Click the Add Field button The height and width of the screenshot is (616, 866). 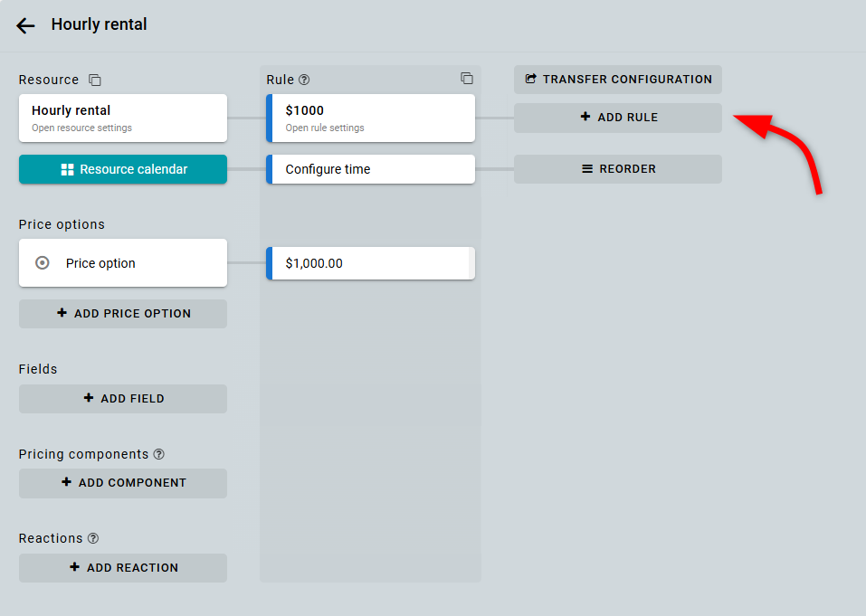point(123,399)
